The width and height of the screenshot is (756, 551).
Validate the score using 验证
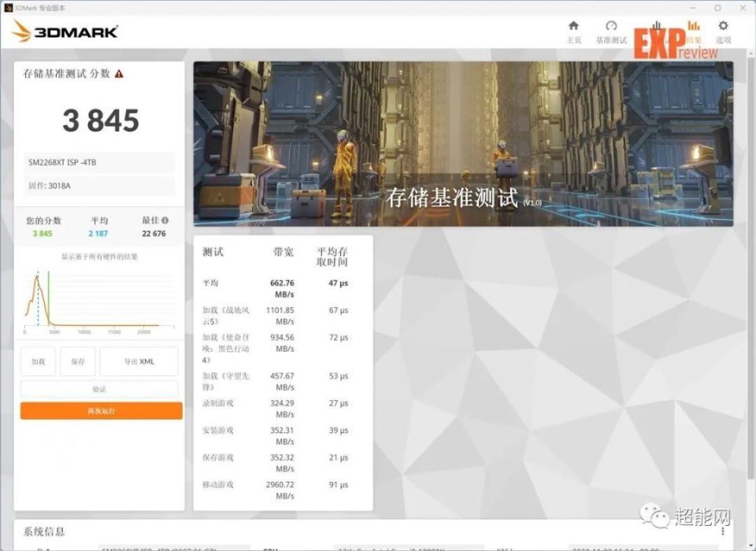pos(101,387)
